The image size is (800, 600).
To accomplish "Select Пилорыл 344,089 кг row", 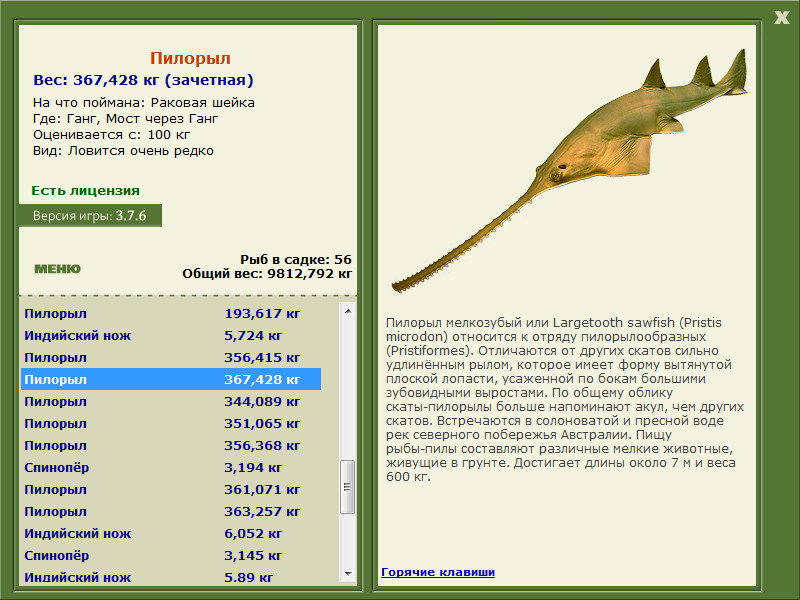I will click(x=171, y=401).
